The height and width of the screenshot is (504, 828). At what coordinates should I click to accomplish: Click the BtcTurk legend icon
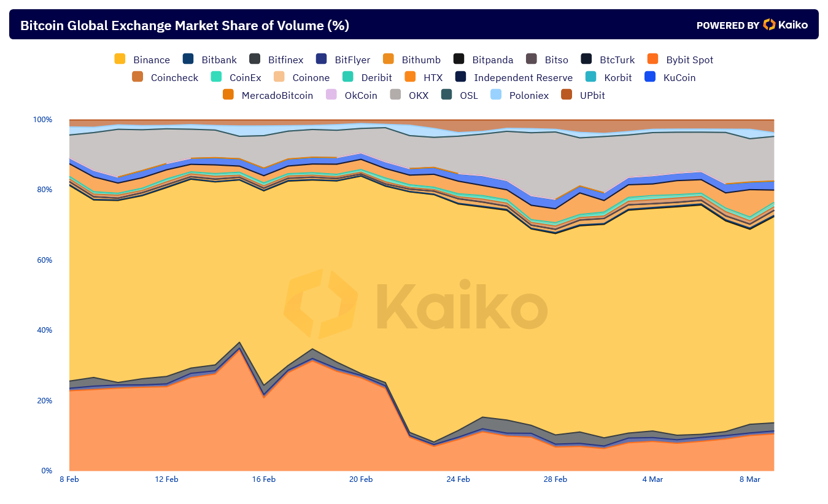[586, 59]
